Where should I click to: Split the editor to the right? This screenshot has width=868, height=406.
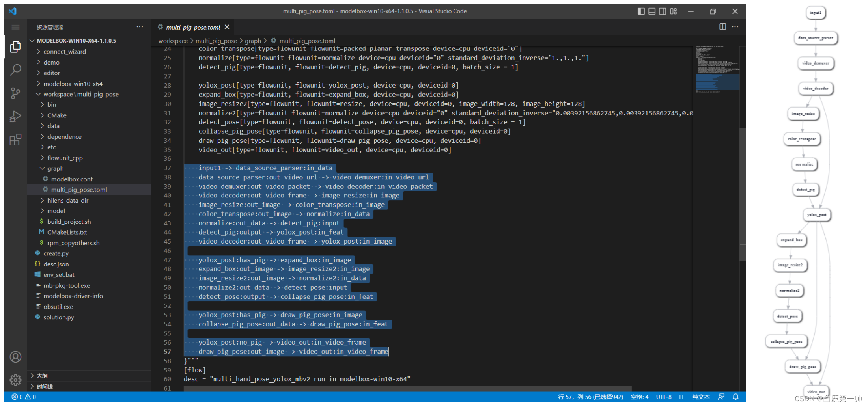(722, 26)
